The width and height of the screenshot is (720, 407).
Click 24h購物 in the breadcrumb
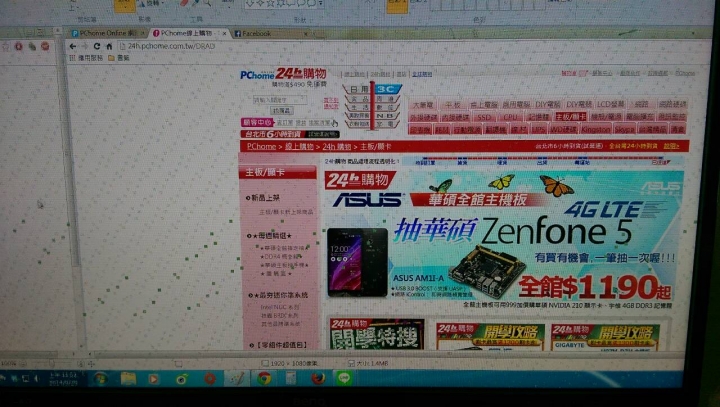click(x=336, y=147)
